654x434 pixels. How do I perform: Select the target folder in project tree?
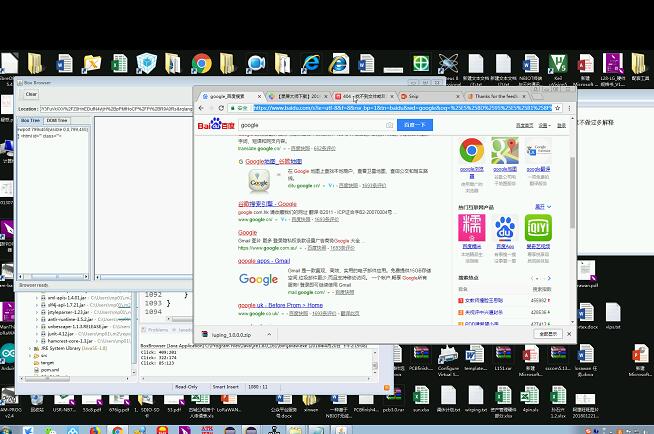47,363
